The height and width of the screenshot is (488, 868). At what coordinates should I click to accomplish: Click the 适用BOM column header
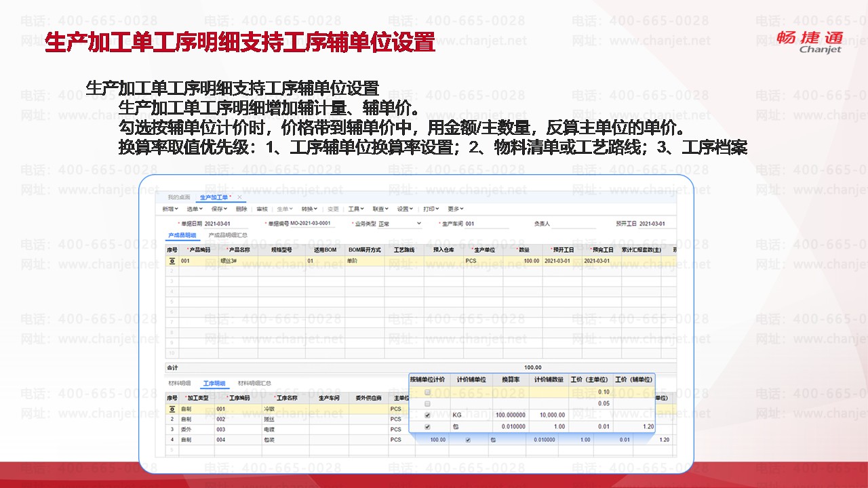click(325, 249)
